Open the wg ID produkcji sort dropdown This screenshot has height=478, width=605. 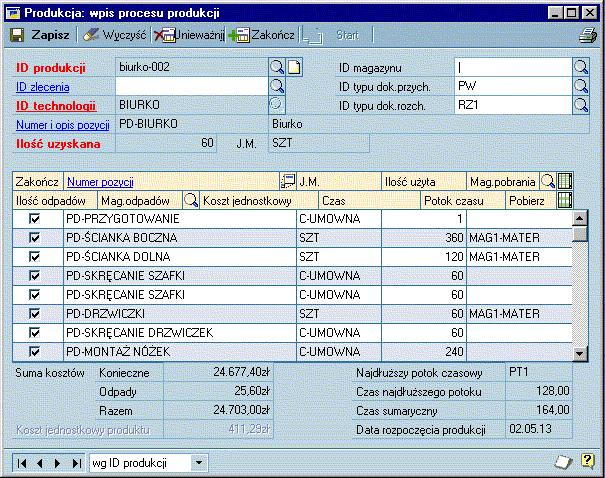pyautogui.click(x=199, y=463)
